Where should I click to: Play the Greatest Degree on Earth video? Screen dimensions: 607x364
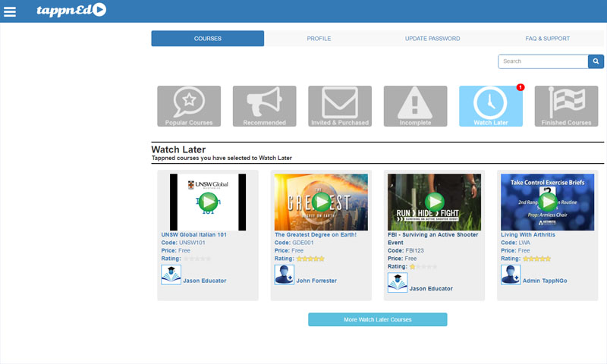click(321, 202)
